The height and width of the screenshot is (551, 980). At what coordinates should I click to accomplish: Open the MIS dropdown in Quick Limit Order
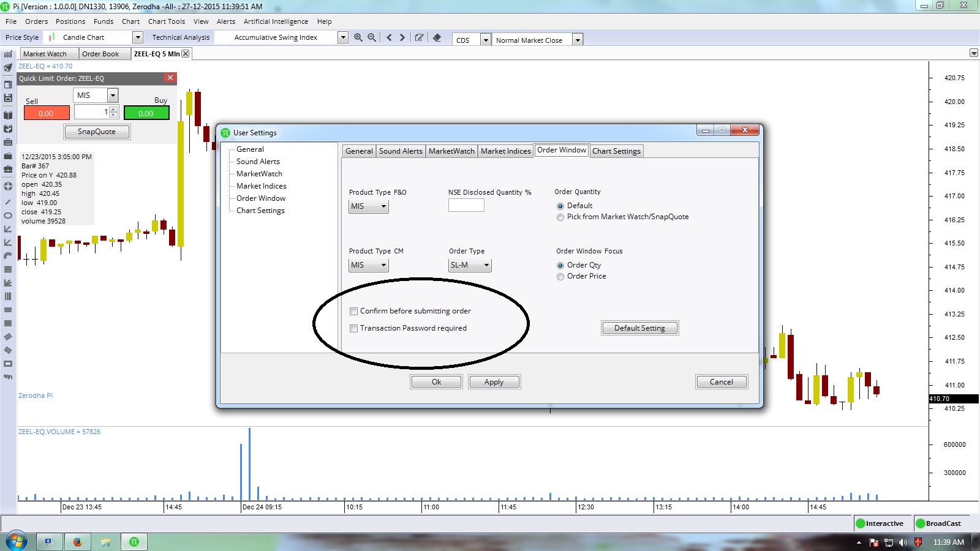pos(113,95)
